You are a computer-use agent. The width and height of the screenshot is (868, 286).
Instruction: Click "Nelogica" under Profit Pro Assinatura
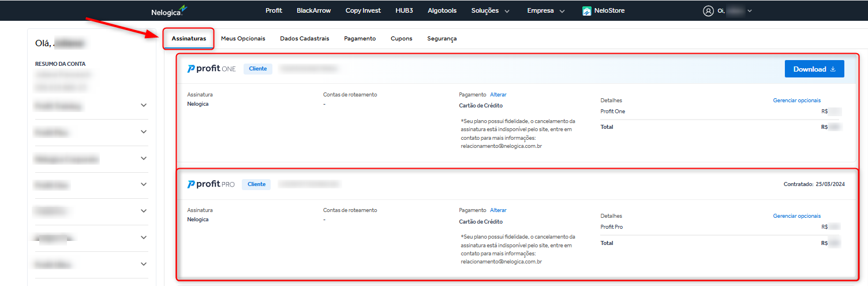pos(198,220)
